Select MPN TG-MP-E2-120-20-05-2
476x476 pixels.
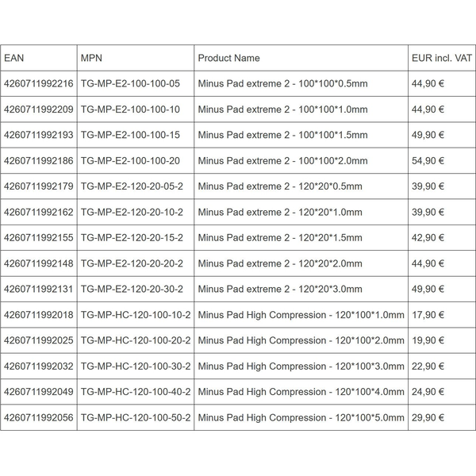[x=132, y=186]
